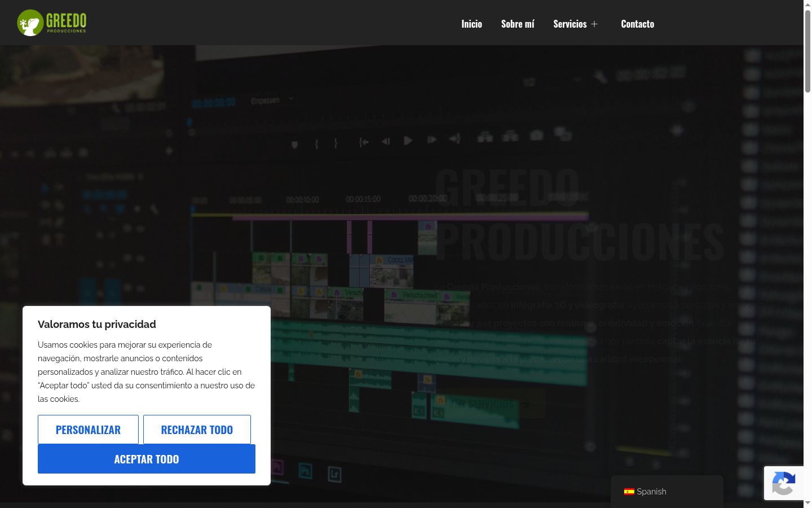This screenshot has width=812, height=508.
Task: Click the cookie usage description paragraph
Action: [x=147, y=372]
